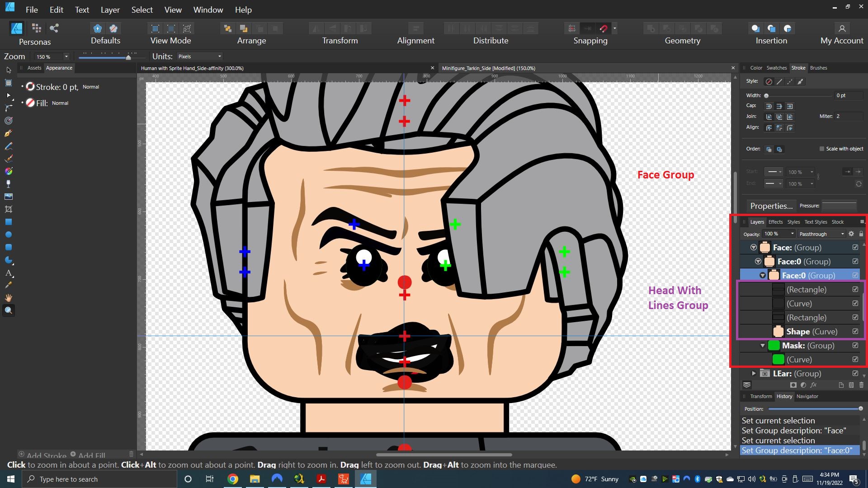Toggle layer lock icon in Layers panel
This screenshot has width=868, height=488.
click(x=861, y=234)
